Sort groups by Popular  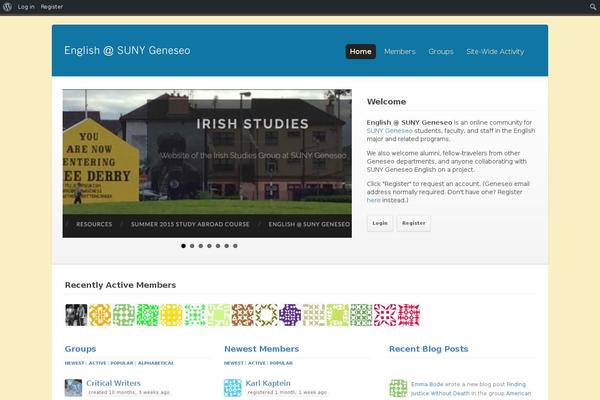pyautogui.click(x=122, y=363)
